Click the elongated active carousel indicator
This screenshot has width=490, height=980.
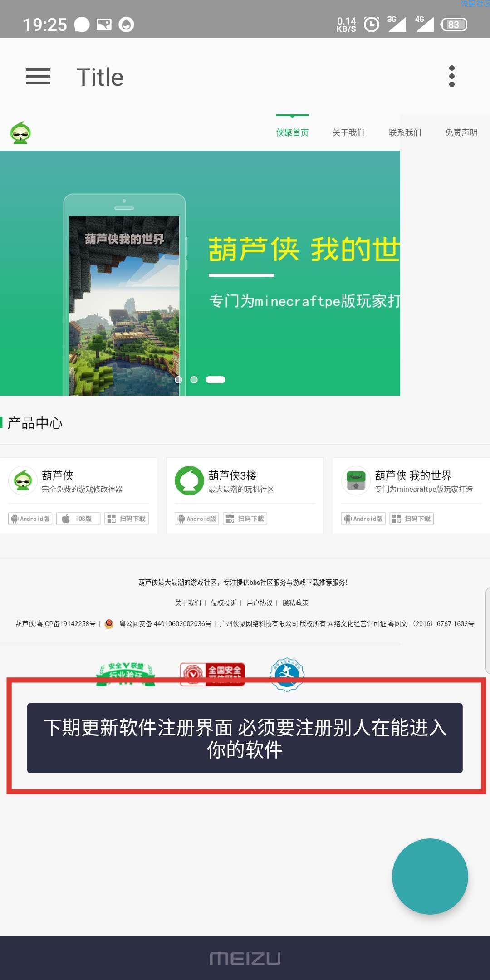click(x=216, y=380)
